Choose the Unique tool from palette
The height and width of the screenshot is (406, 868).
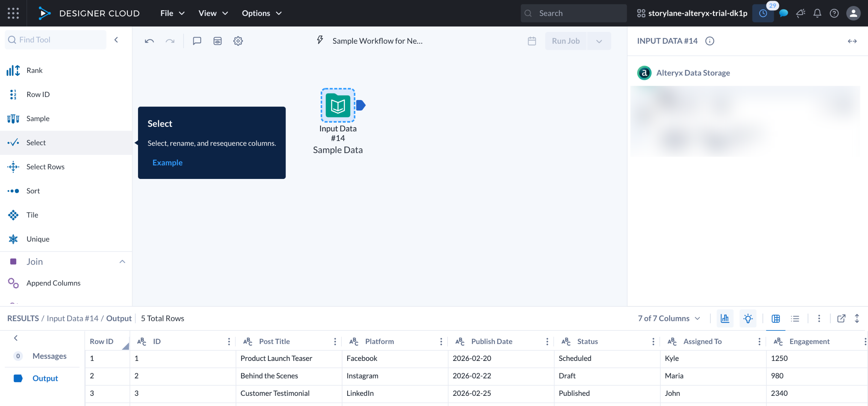[38, 239]
